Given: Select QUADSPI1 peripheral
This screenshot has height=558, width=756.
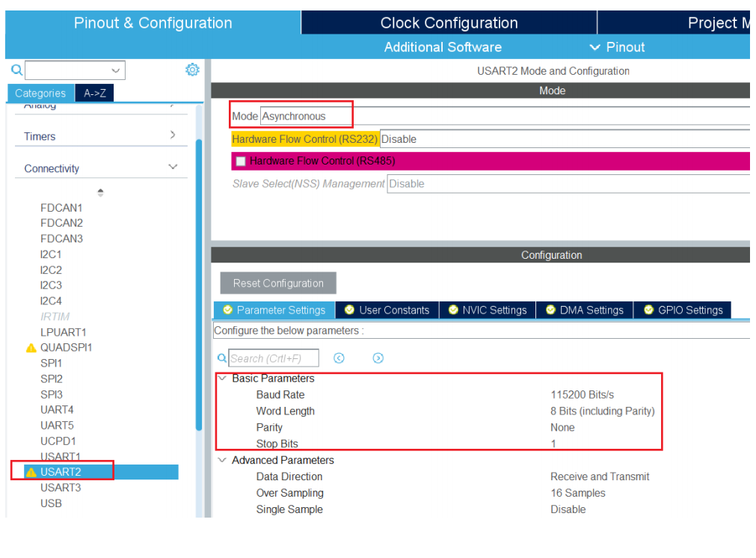Looking at the screenshot, I should [x=66, y=348].
